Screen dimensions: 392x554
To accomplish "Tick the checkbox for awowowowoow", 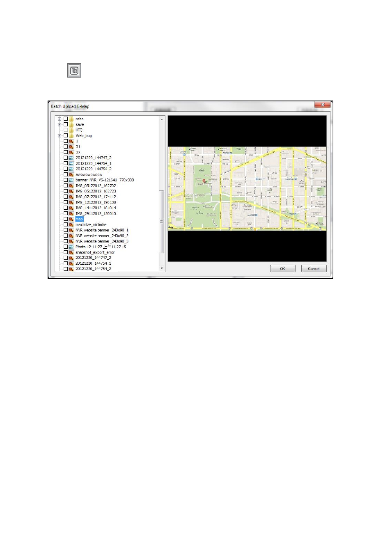I will coord(66,174).
